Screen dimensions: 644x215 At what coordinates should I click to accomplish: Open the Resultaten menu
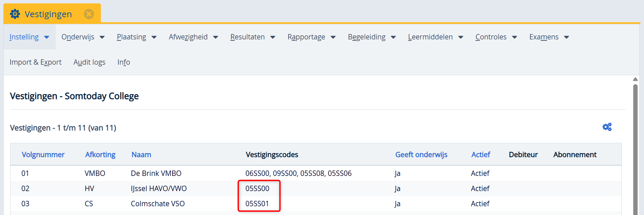(253, 37)
